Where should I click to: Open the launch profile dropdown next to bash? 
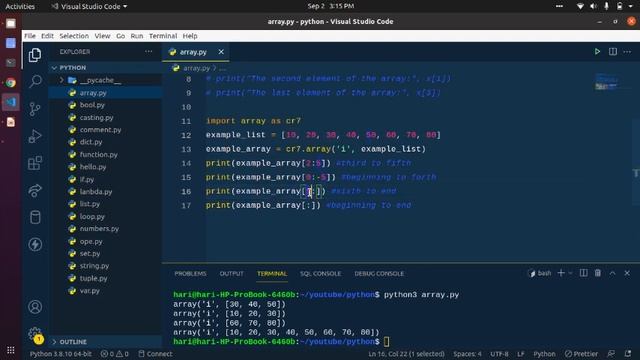click(x=571, y=273)
